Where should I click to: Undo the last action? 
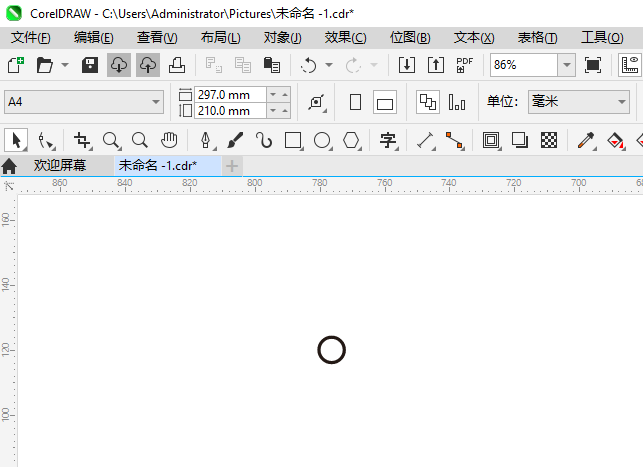(308, 65)
